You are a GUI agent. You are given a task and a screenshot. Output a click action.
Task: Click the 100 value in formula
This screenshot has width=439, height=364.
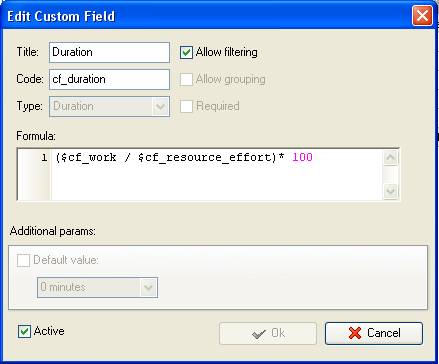click(x=302, y=157)
